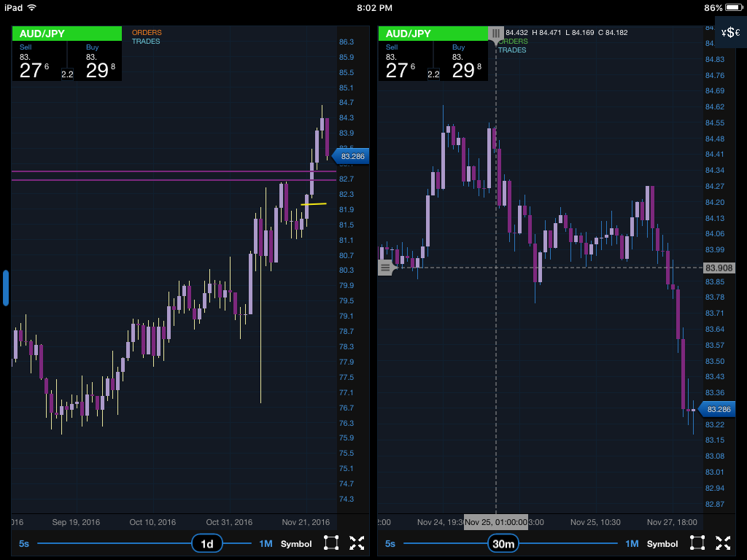Open AUD/JPY symbol header on right chart
The image size is (747, 560).
click(433, 34)
